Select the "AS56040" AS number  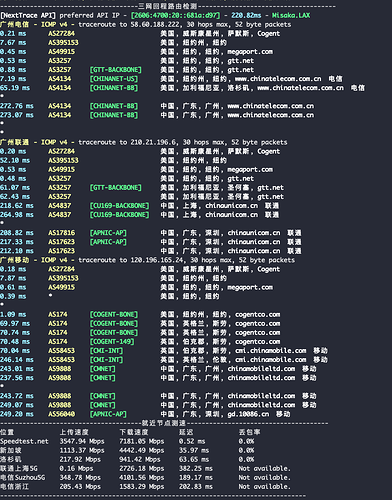61,414
